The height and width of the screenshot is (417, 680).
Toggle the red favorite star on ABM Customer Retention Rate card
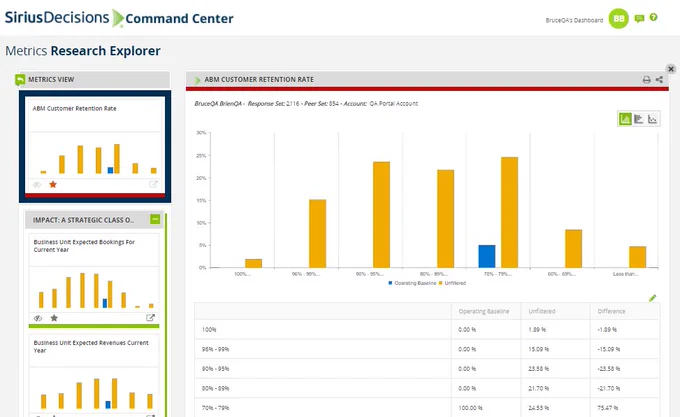[53, 185]
